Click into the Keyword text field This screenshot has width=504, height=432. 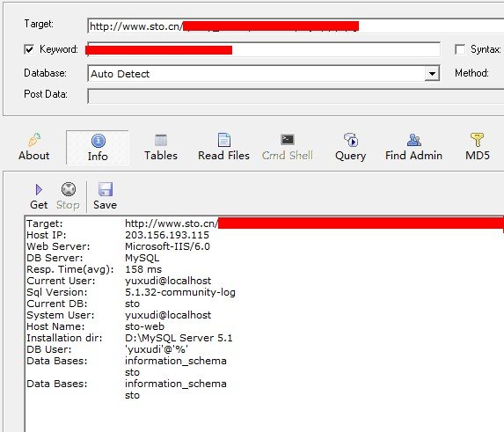click(264, 49)
